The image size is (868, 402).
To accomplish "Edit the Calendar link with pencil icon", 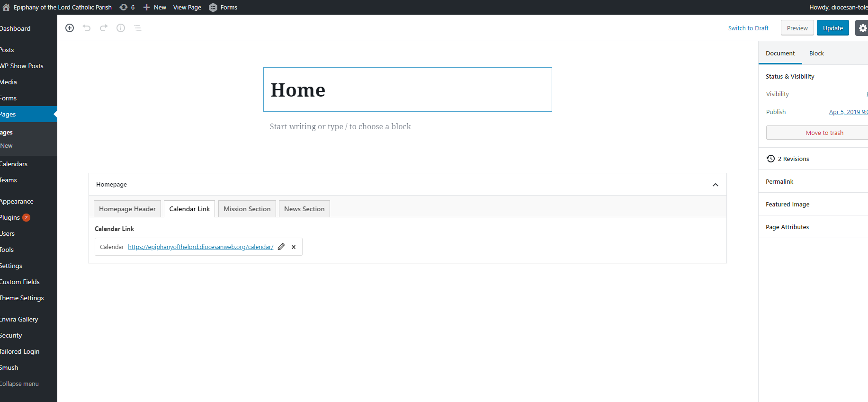I will (x=281, y=247).
